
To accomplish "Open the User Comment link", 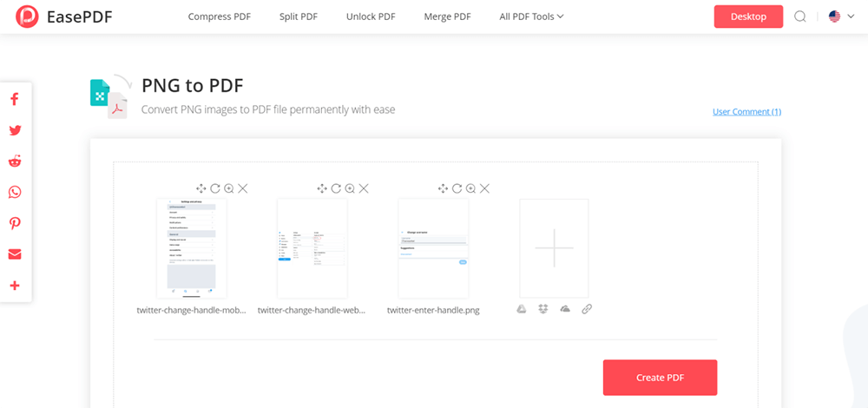I will click(746, 112).
